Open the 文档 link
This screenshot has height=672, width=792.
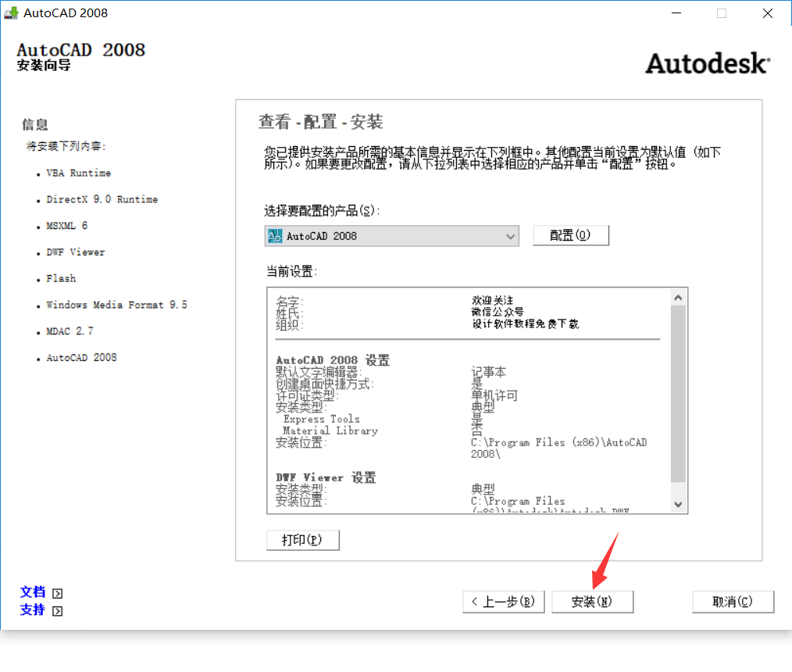[x=33, y=592]
